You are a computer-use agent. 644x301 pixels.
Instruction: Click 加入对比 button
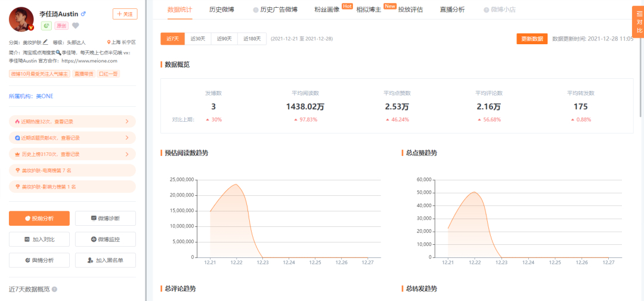click(x=39, y=239)
